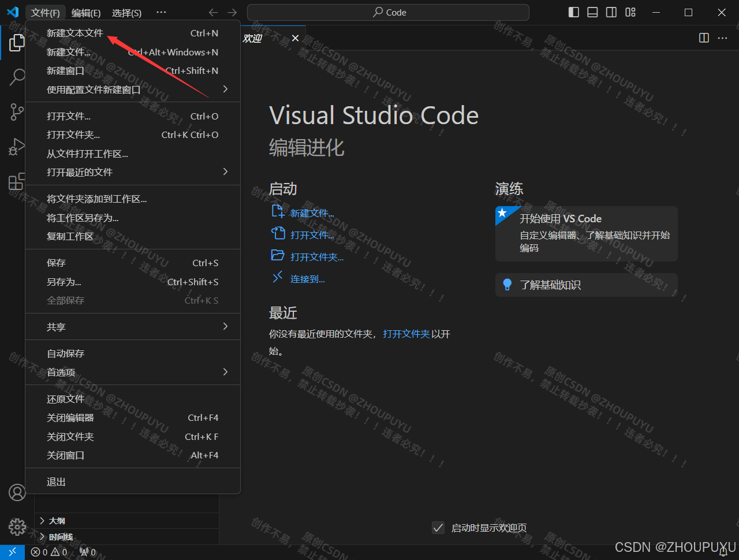739x560 pixels.
Task: Choose 从文件打开工作区... entry
Action: [x=133, y=154]
